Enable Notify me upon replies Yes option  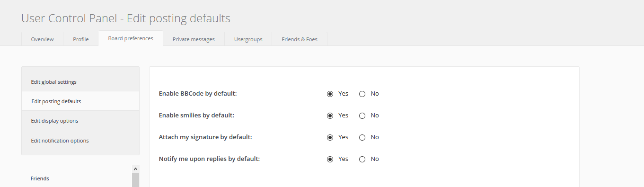[330, 159]
